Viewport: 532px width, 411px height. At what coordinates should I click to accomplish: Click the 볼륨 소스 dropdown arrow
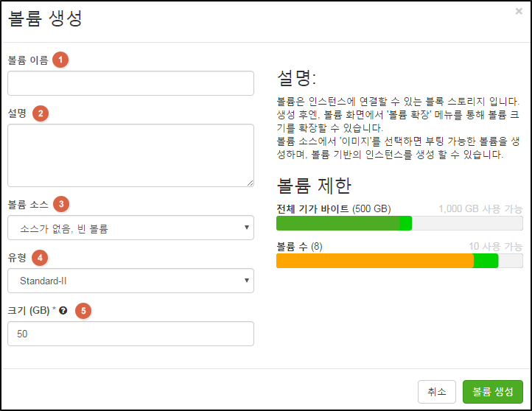coord(247,227)
